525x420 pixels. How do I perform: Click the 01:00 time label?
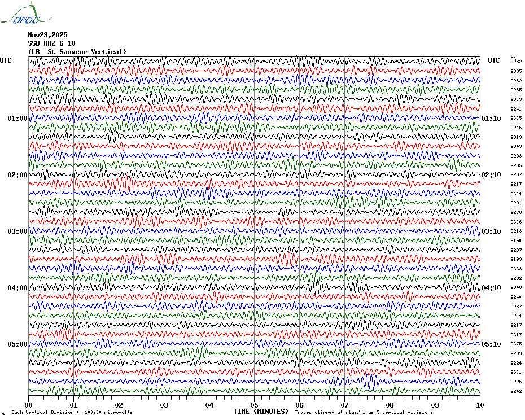click(x=17, y=119)
